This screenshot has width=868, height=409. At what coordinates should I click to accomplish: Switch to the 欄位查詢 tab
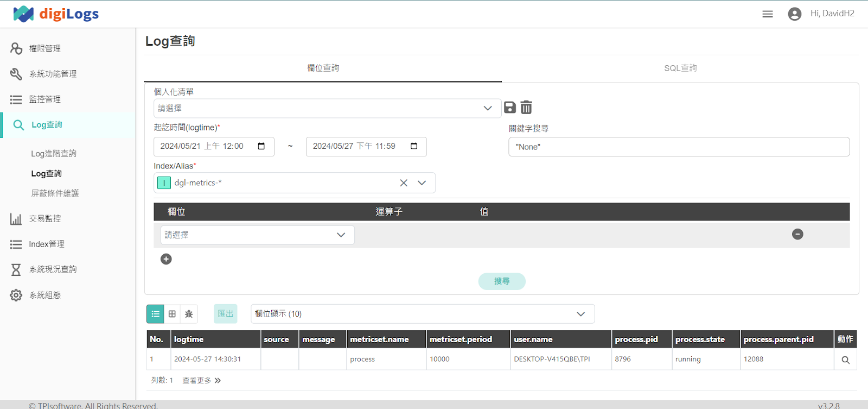pyautogui.click(x=323, y=68)
